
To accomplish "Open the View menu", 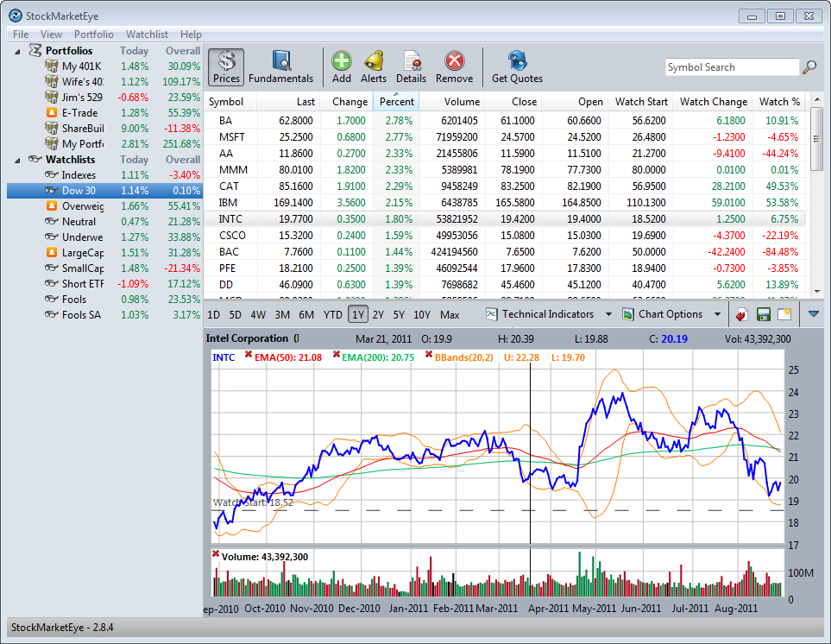I will pyautogui.click(x=51, y=34).
